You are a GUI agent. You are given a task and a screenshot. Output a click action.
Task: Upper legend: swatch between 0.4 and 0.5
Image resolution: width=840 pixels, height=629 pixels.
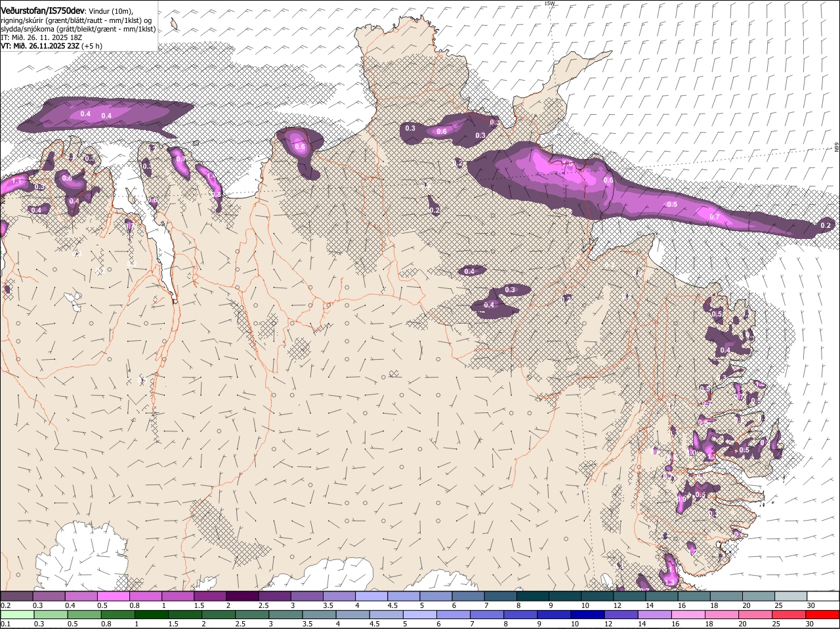pos(81,596)
